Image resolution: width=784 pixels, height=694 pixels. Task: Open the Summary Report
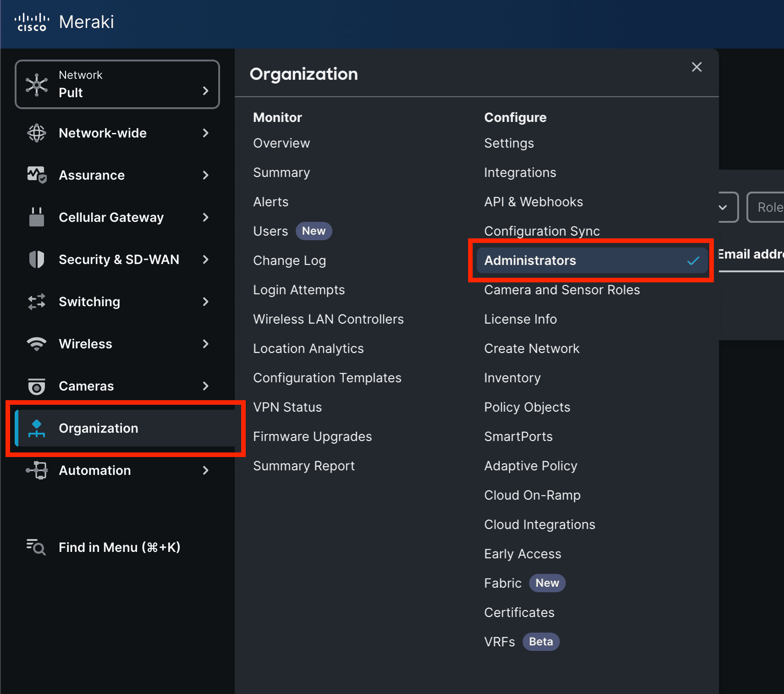coord(304,466)
